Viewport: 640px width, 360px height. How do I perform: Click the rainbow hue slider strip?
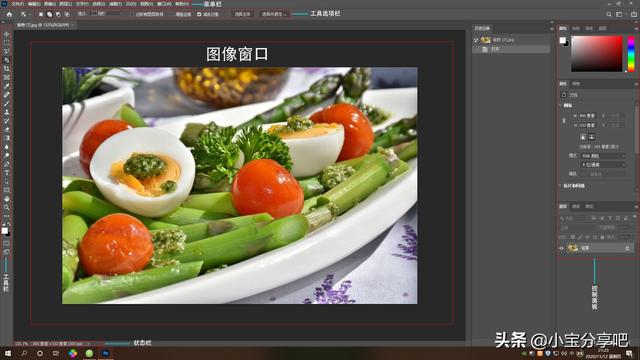[x=631, y=53]
